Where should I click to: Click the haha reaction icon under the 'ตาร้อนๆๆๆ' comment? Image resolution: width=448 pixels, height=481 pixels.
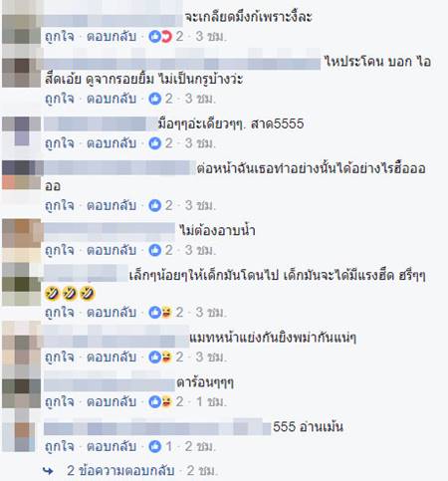click(166, 401)
